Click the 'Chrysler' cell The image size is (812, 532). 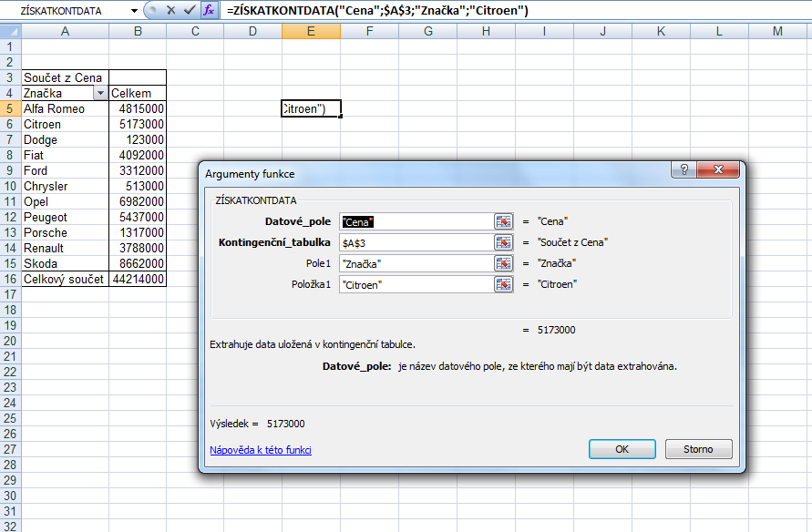pos(66,187)
